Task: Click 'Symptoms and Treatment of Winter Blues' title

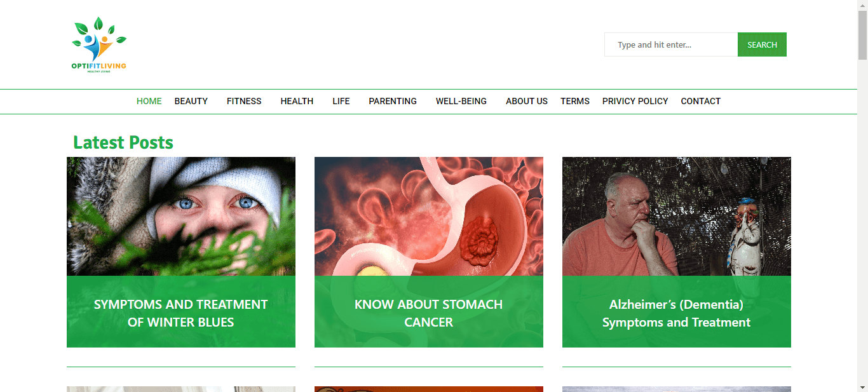Action: pyautogui.click(x=181, y=313)
